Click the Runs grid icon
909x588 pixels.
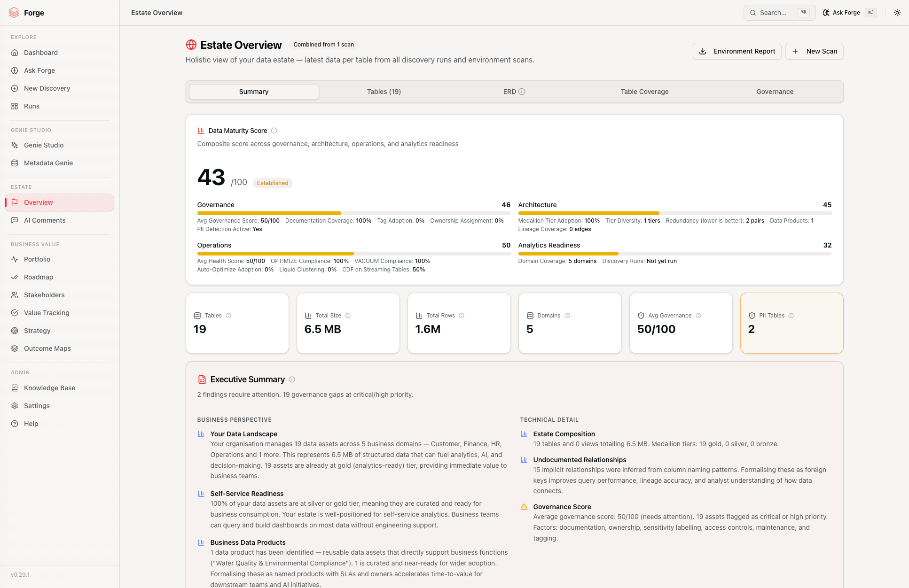click(x=15, y=106)
